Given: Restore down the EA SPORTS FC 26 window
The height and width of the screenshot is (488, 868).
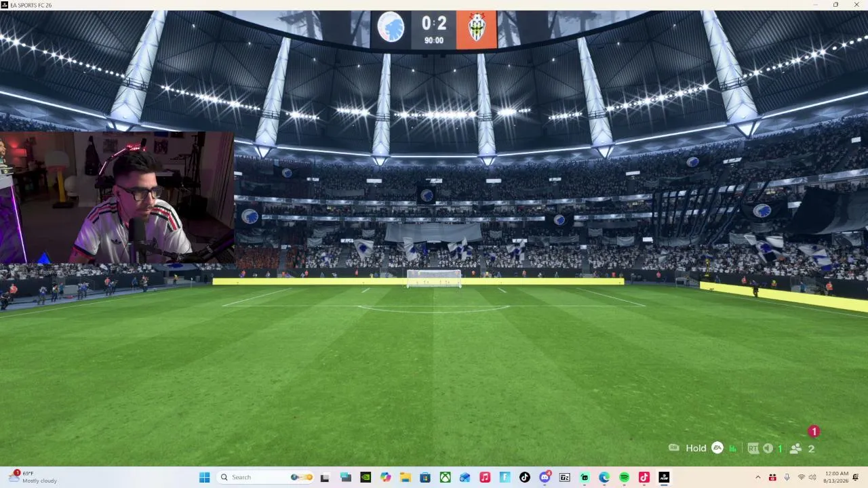Looking at the screenshot, I should 835,5.
